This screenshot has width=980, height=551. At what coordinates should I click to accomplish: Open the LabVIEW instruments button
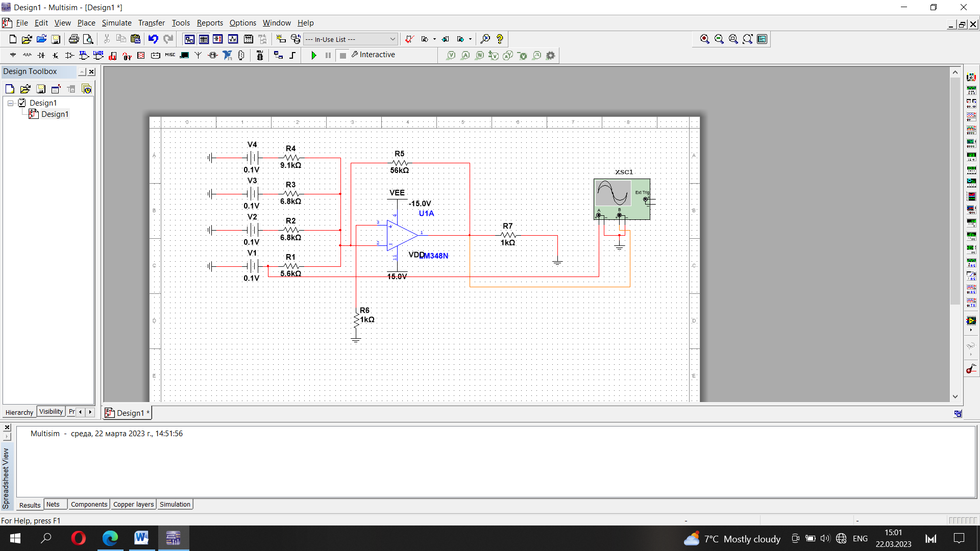(971, 321)
